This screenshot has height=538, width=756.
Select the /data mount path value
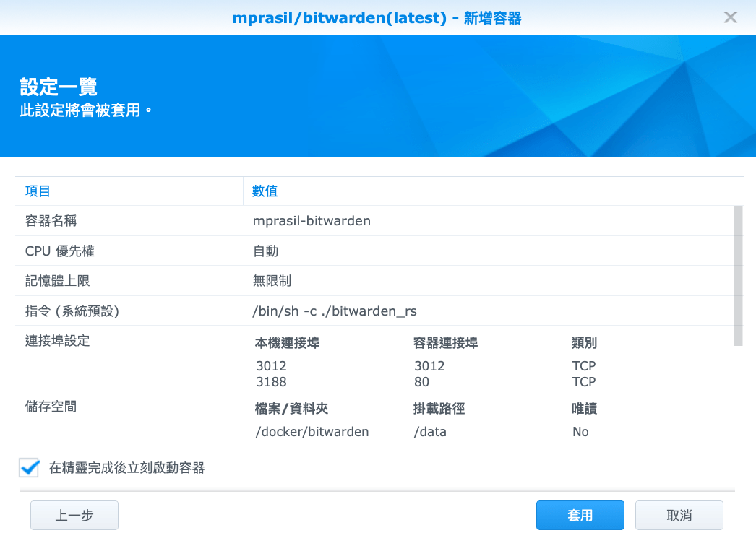(430, 432)
